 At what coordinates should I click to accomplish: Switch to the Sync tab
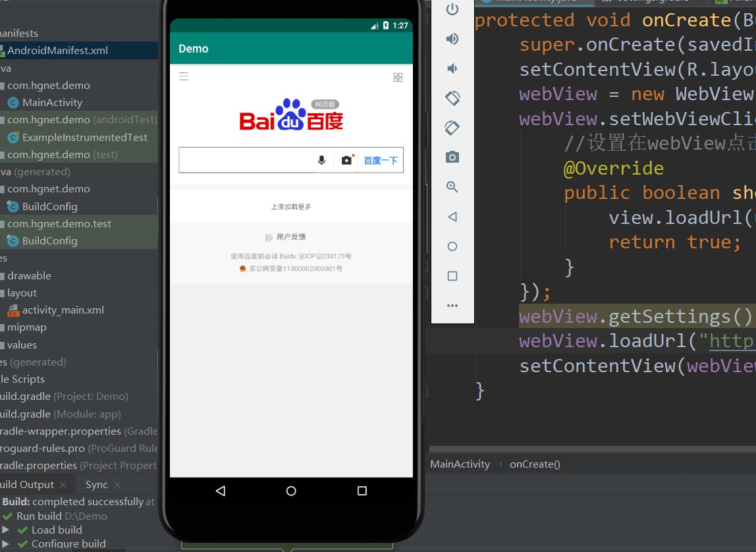coord(96,485)
